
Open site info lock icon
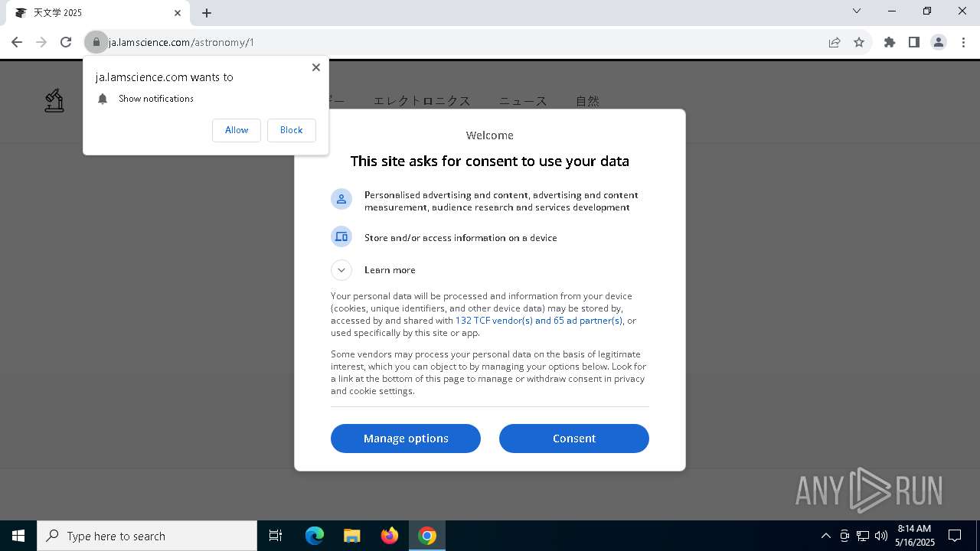pos(96,42)
